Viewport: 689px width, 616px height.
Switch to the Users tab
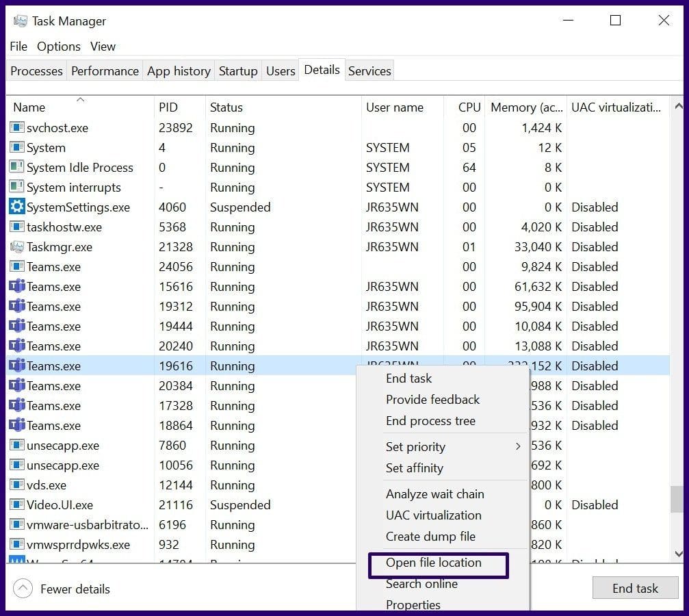click(281, 70)
